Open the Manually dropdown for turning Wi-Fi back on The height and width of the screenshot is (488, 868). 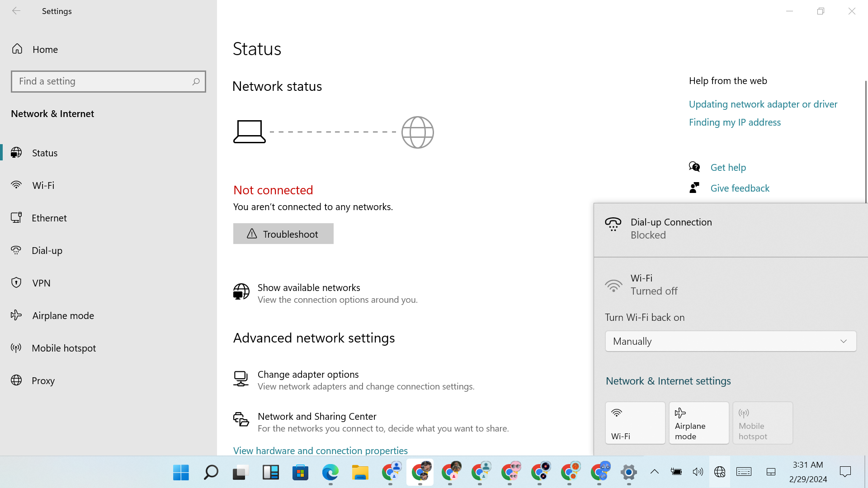coord(730,341)
